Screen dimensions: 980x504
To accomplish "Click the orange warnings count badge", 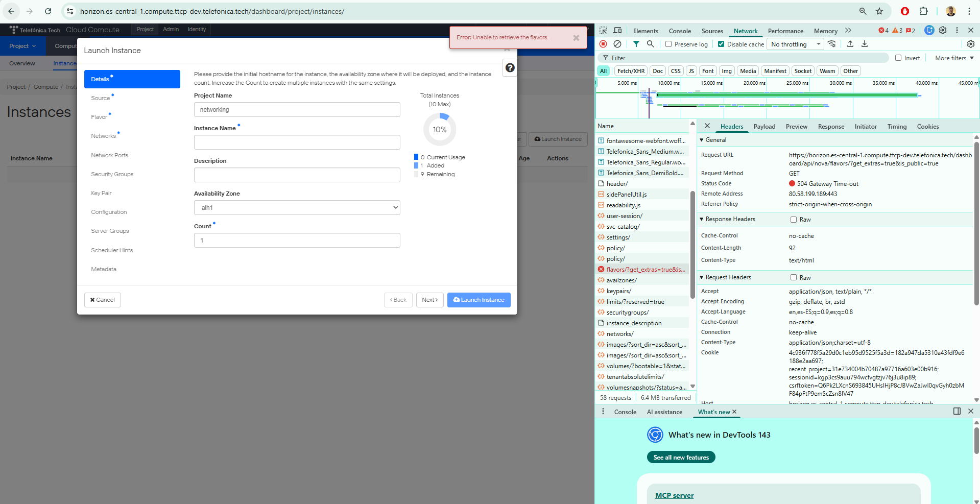I will [897, 31].
